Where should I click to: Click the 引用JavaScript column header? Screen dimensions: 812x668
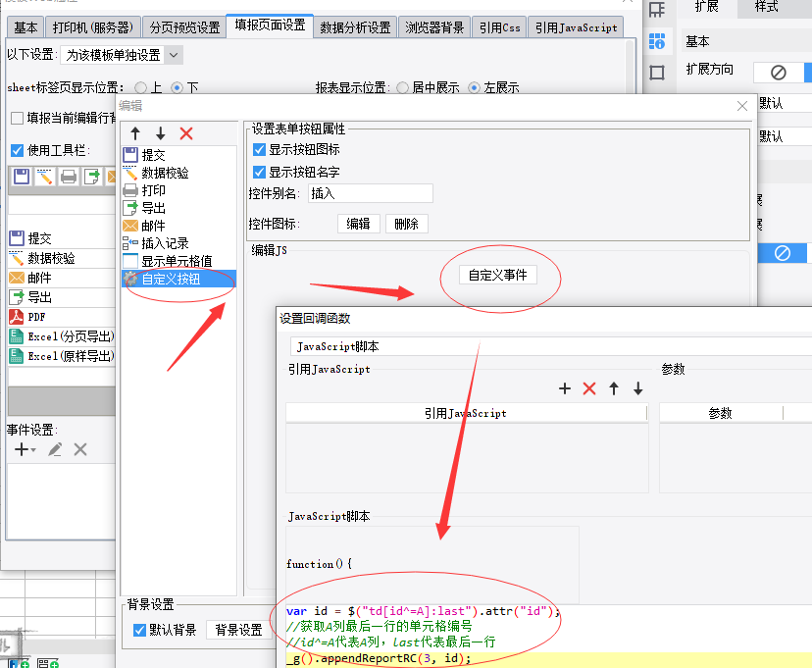pyautogui.click(x=466, y=413)
